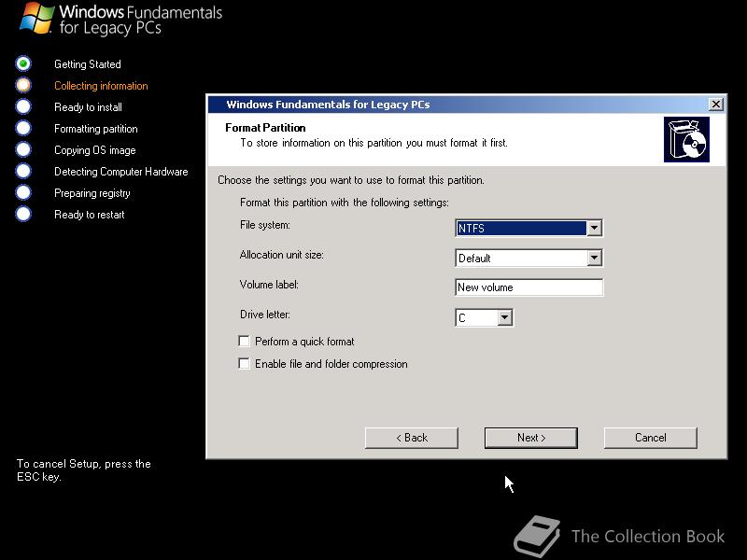
Task: Click the Ready to restart step circle
Action: pos(23,214)
